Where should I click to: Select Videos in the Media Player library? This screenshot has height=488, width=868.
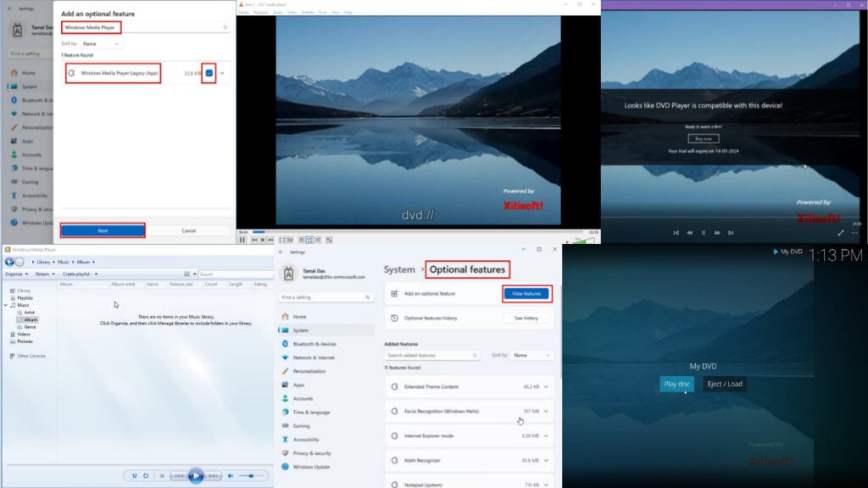coord(23,334)
